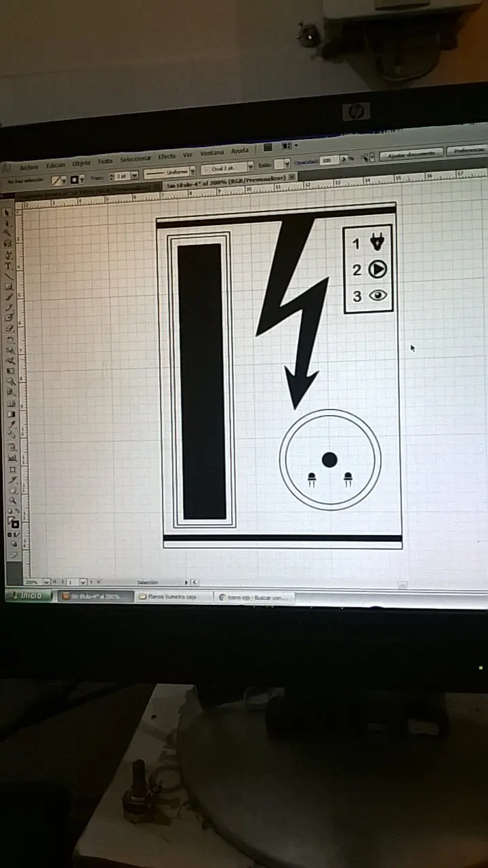This screenshot has width=488, height=868.
Task: Select the Blob Brush tool
Action: (x=9, y=317)
